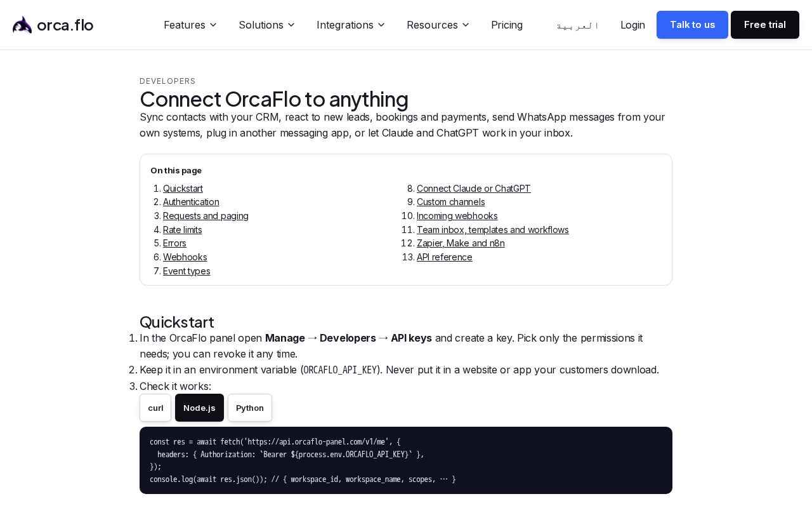Jump to Team inbox, templates and workflows

493,230
